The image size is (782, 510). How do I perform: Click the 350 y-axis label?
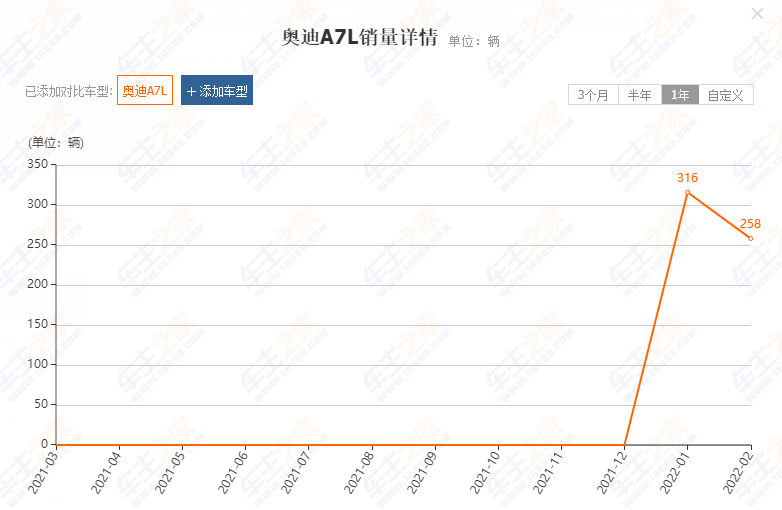tap(38, 164)
